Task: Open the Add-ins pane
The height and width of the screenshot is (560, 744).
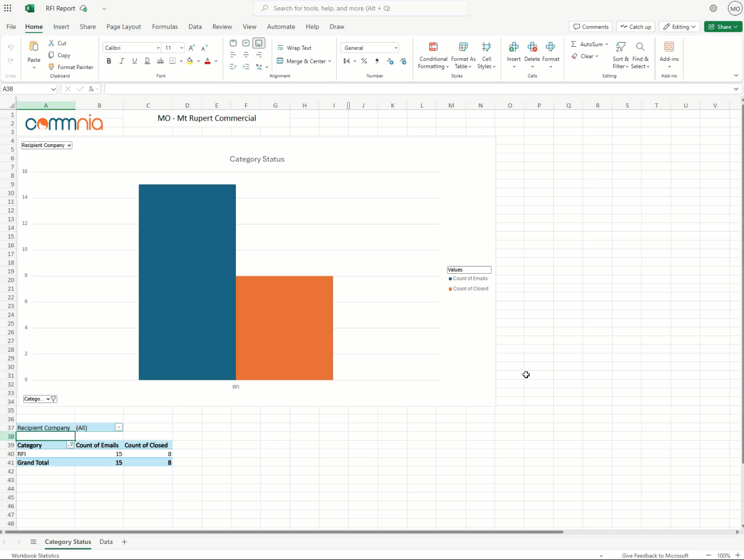Action: (669, 54)
